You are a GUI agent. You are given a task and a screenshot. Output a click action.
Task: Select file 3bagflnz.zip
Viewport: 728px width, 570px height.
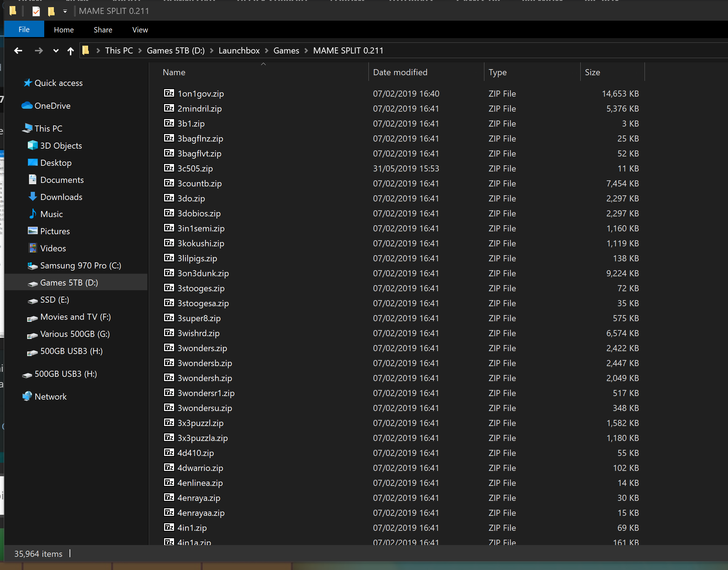coord(200,139)
